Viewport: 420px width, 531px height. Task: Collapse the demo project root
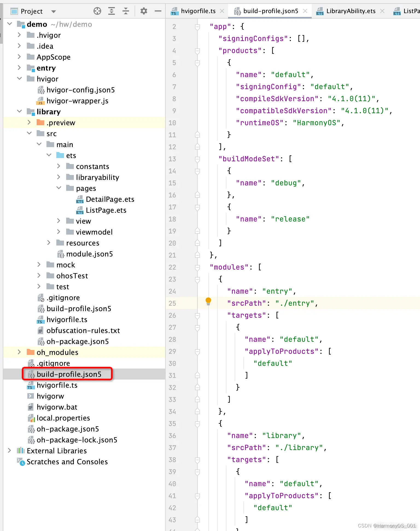coord(10,24)
